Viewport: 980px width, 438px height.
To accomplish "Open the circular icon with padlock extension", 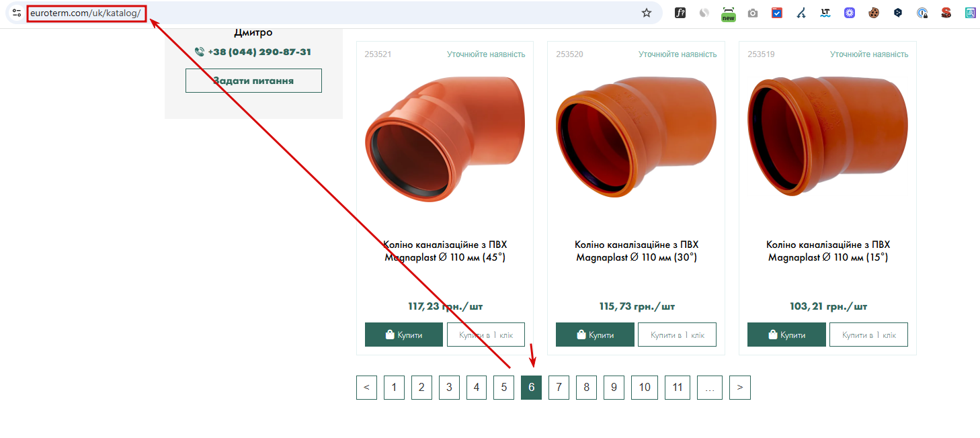I will pyautogui.click(x=922, y=13).
